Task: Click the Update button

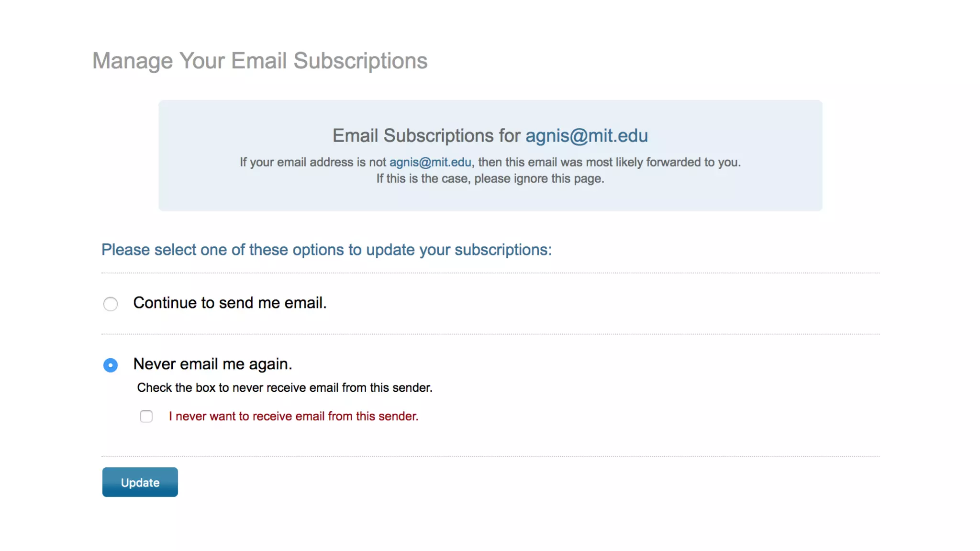Action: pyautogui.click(x=140, y=482)
